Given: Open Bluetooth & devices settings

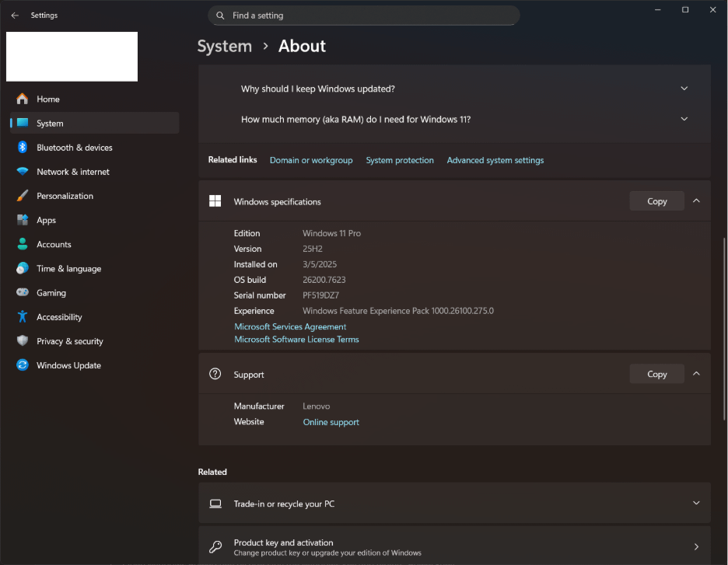Looking at the screenshot, I should 94,147.
